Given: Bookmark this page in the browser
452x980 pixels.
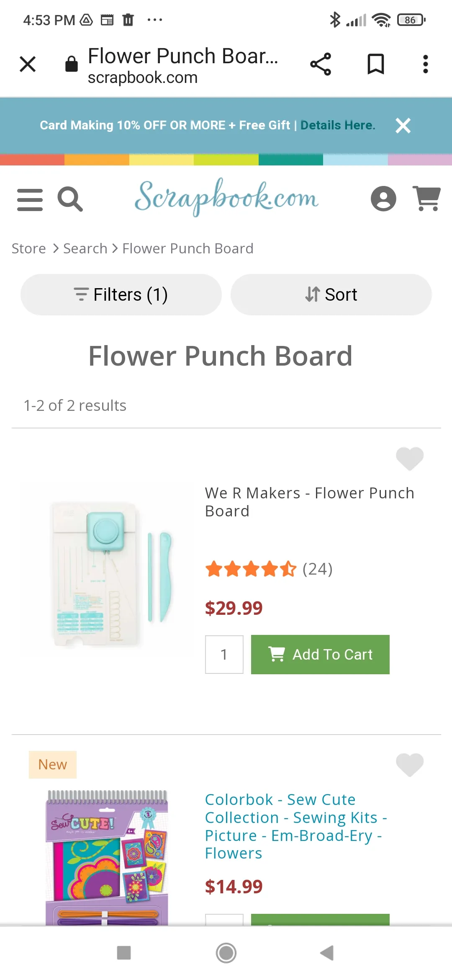Looking at the screenshot, I should [x=375, y=64].
